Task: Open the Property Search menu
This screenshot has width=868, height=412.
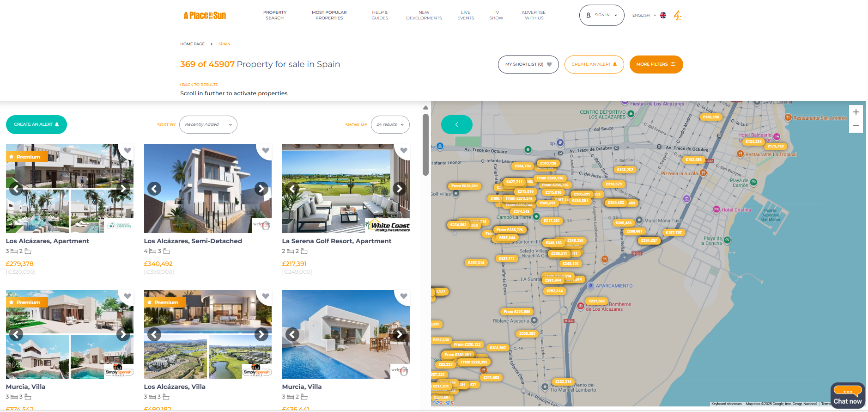Action: (275, 15)
